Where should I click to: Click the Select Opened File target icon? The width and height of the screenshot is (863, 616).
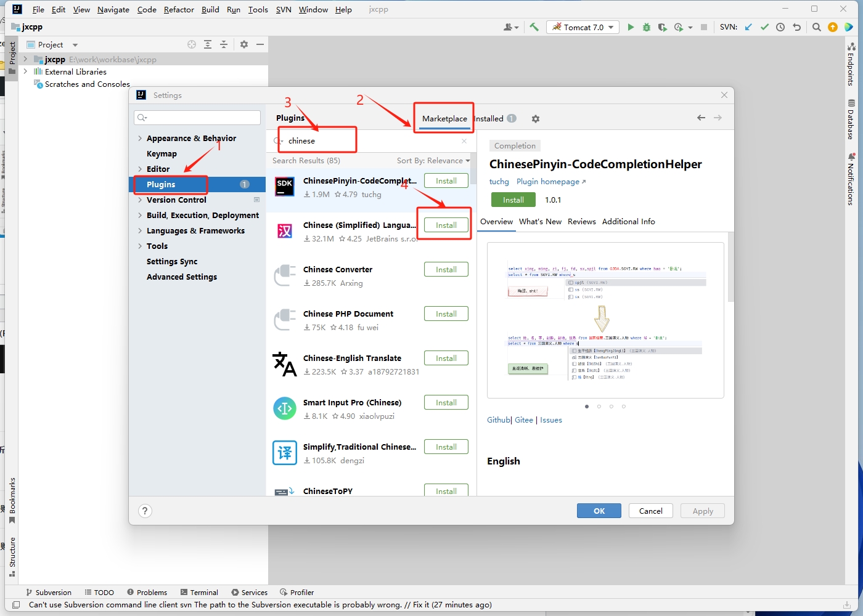[192, 44]
